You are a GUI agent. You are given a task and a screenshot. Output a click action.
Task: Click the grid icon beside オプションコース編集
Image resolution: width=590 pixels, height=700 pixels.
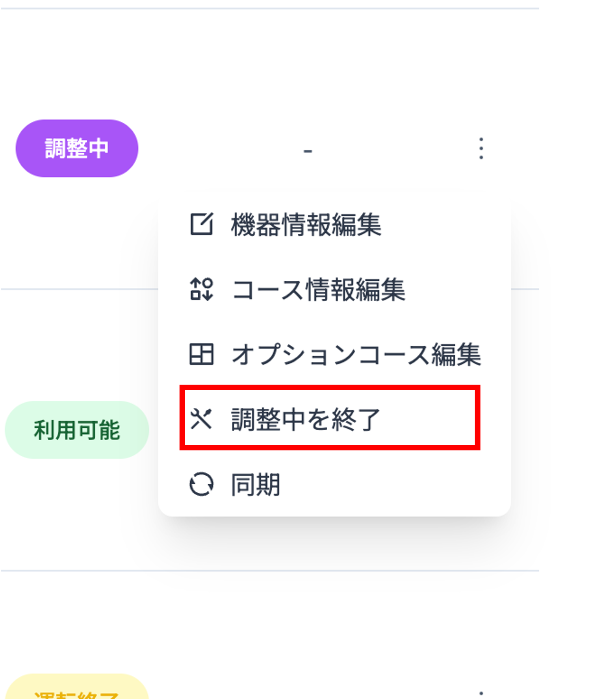(202, 355)
